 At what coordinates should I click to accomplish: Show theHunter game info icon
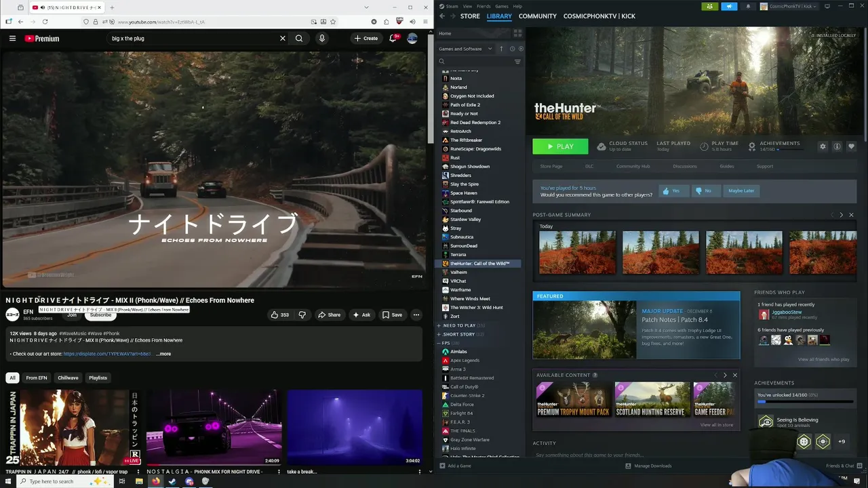837,146
